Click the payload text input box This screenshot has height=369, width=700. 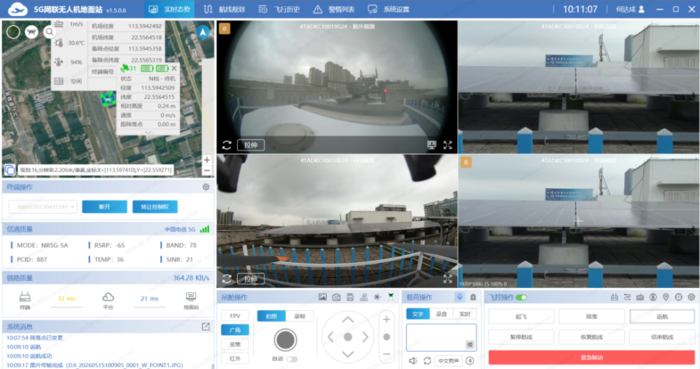[441, 337]
